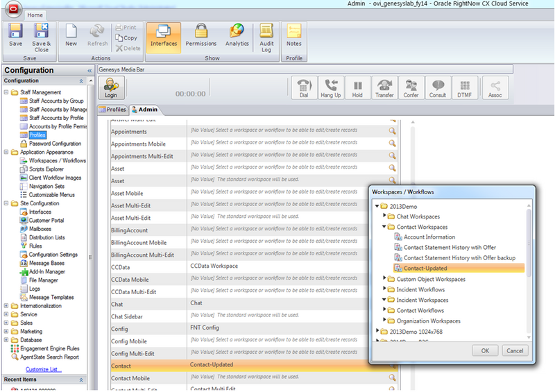Confirm with OK in Workspaces dialog
555x392 pixels.
[485, 350]
